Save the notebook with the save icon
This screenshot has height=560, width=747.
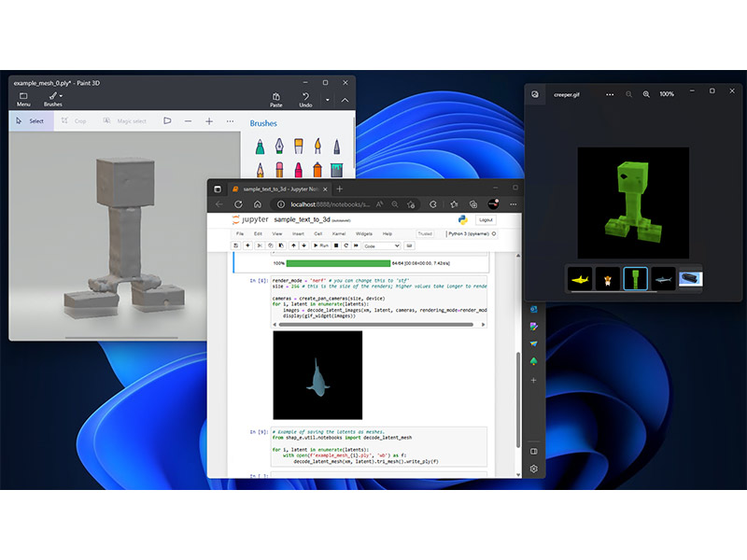pyautogui.click(x=236, y=245)
